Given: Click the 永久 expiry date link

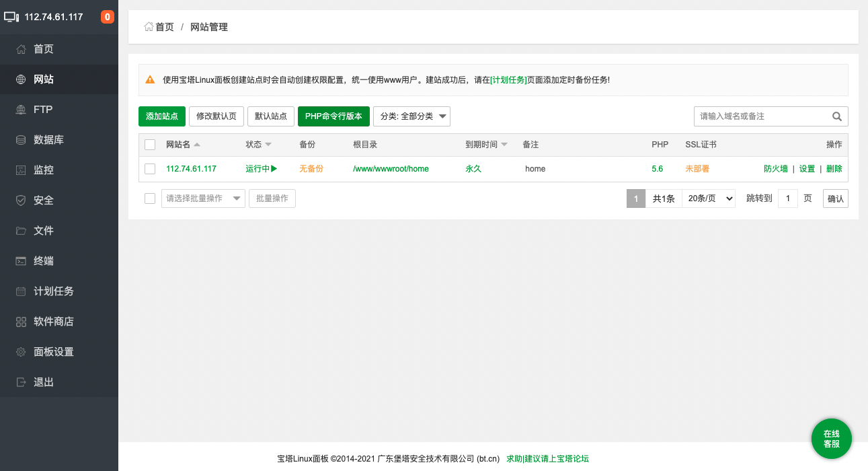Looking at the screenshot, I should [473, 169].
